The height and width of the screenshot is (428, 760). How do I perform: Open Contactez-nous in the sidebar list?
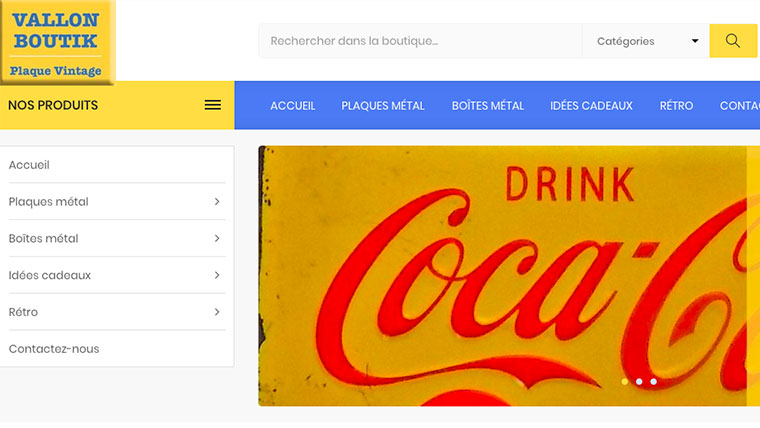117,349
